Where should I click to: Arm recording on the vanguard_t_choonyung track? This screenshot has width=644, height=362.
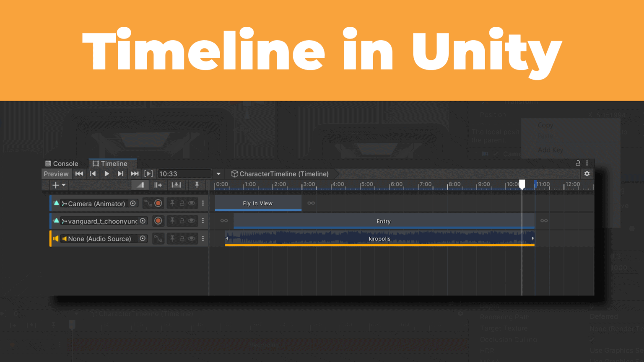pyautogui.click(x=158, y=221)
